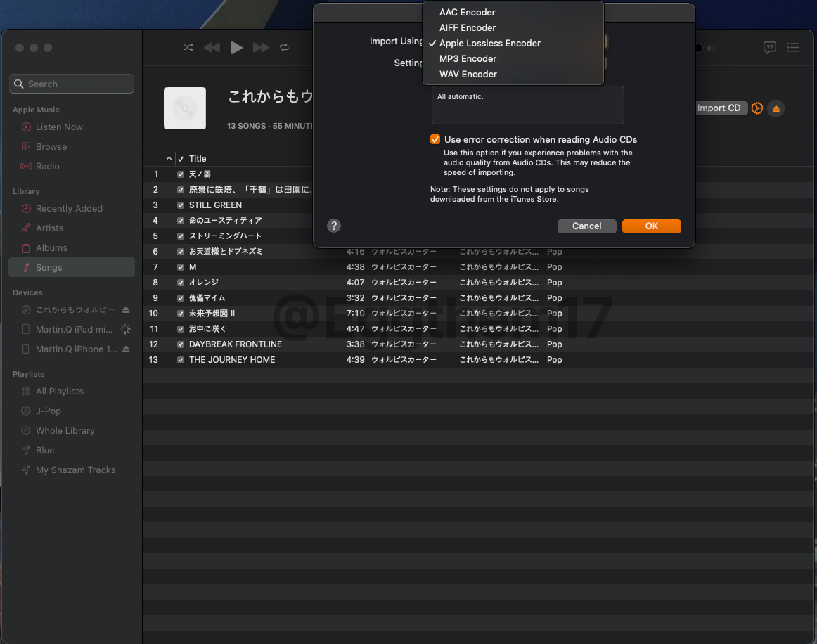
Task: Uncheck track 7 M
Action: click(x=180, y=266)
